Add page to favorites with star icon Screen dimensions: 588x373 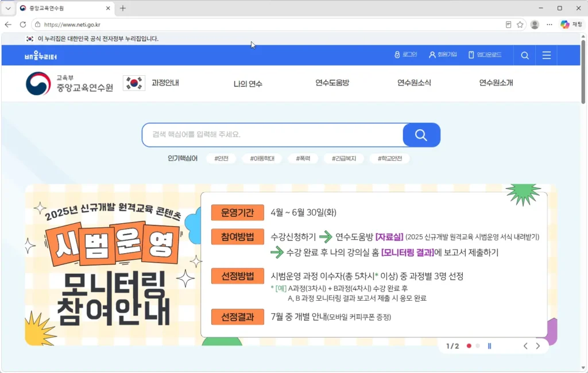[520, 24]
